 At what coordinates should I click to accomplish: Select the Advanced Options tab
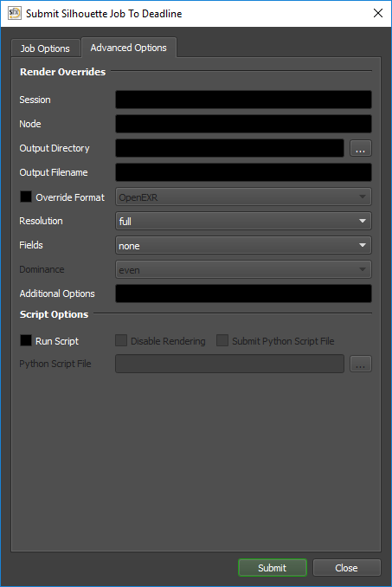coord(129,48)
